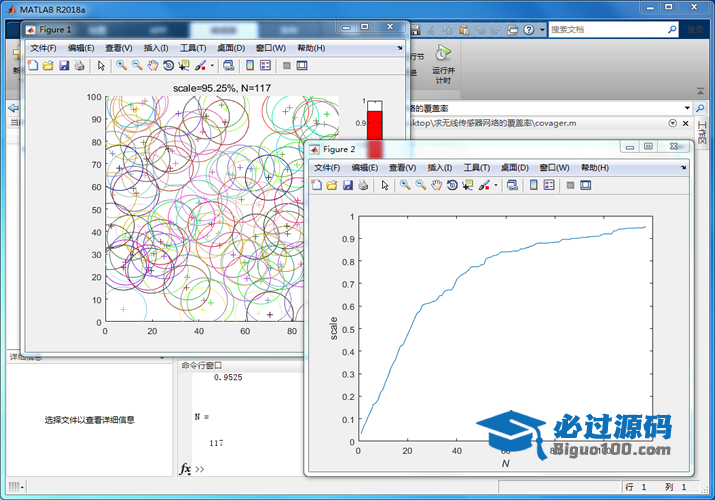Toggle Insert Colorbar in Figure 2 toolbar
Image resolution: width=715 pixels, height=500 pixels.
(x=533, y=185)
